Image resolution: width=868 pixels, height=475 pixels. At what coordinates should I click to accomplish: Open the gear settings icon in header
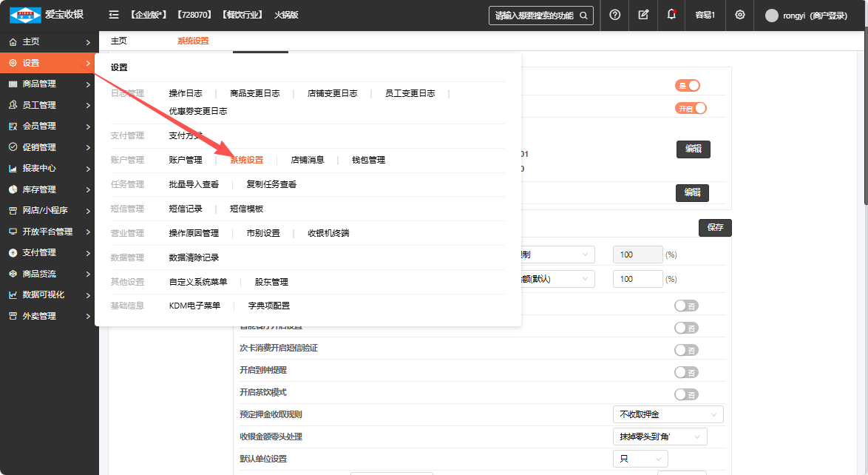pyautogui.click(x=739, y=15)
